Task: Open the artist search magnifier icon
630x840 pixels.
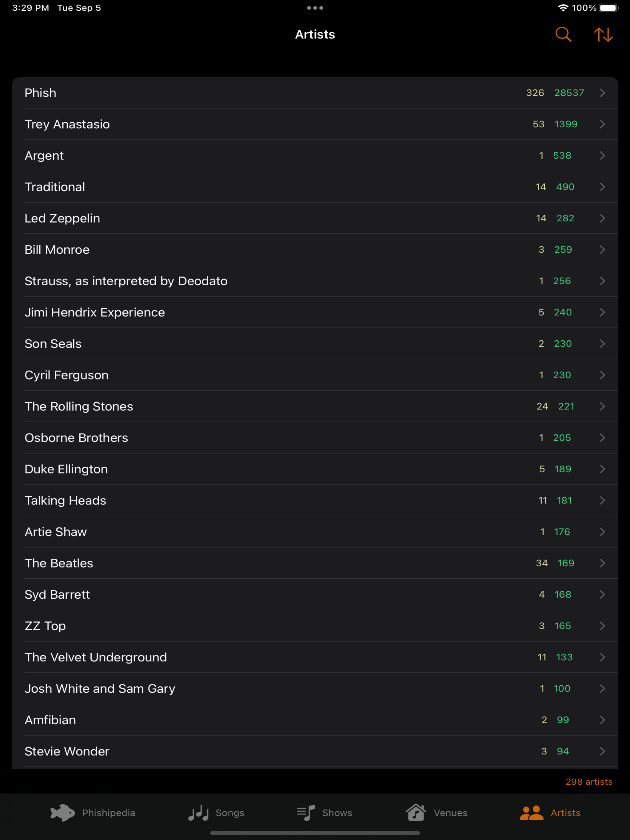Action: tap(563, 34)
